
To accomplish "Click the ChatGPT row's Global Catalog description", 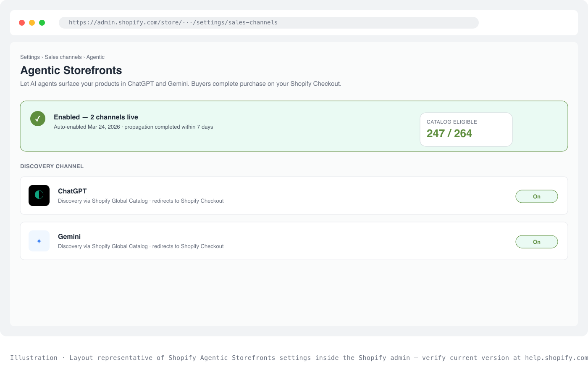I will 141,201.
